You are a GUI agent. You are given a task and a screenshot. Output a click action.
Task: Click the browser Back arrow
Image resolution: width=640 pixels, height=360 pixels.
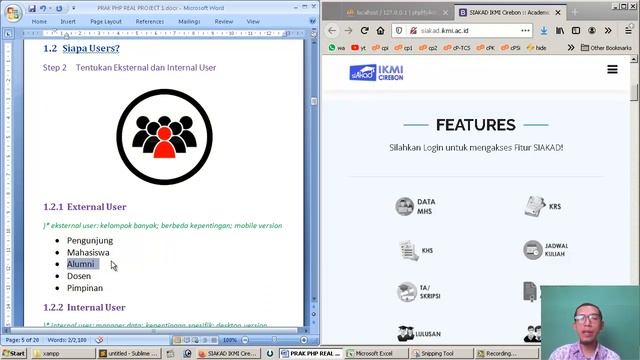pyautogui.click(x=332, y=31)
